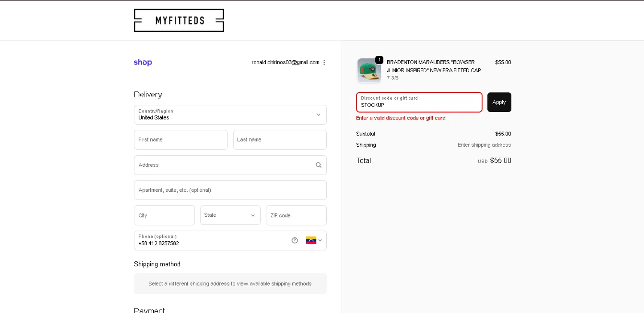Click the address search magnifier icon

(319, 165)
